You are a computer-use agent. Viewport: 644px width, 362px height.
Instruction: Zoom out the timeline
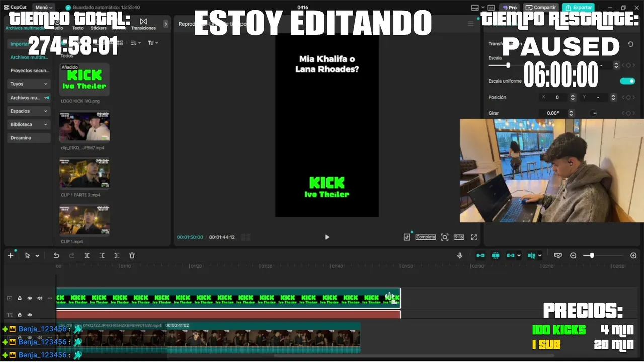click(x=573, y=255)
